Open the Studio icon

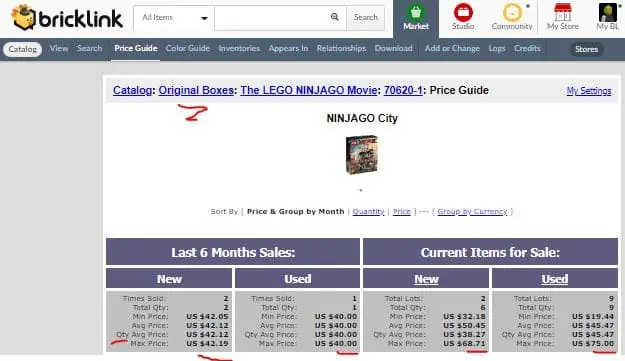click(463, 12)
